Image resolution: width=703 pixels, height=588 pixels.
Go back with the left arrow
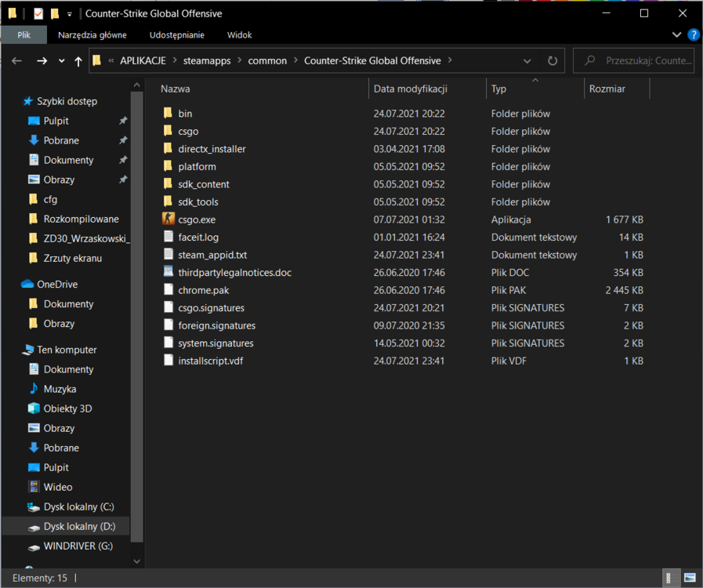(x=16, y=60)
